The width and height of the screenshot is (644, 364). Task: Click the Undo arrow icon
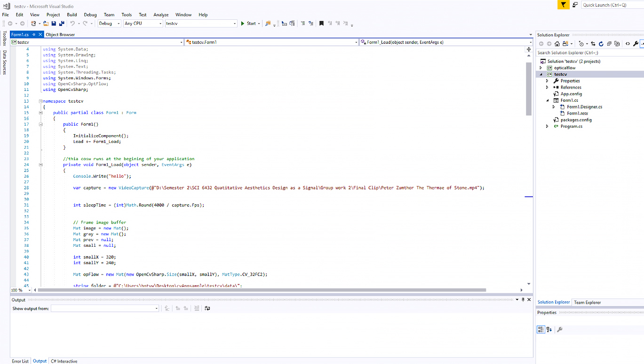pos(72,23)
